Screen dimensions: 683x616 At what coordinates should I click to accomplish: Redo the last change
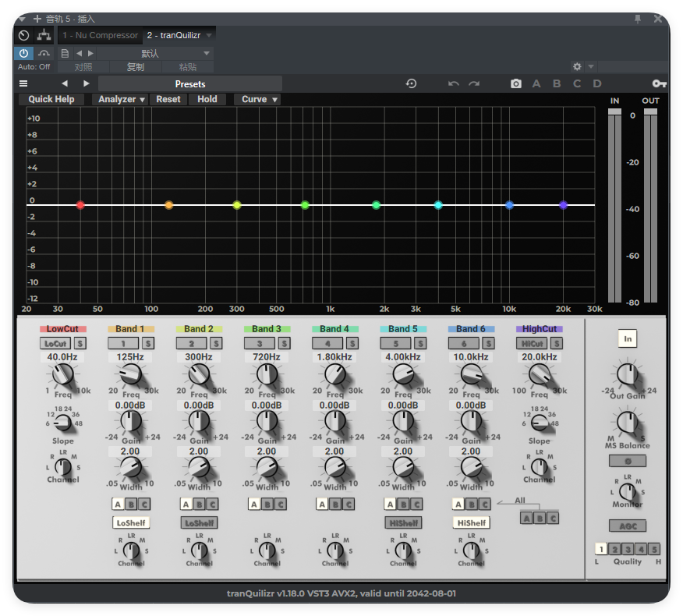pos(474,83)
